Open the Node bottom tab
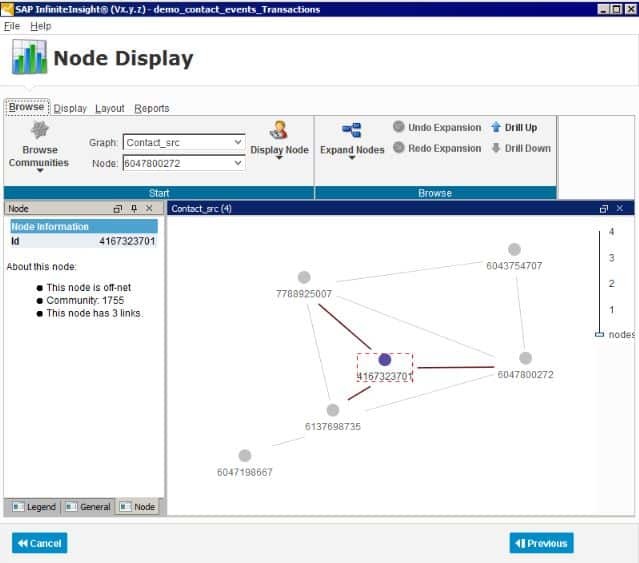Screen dimensions: 639x563 (137, 507)
